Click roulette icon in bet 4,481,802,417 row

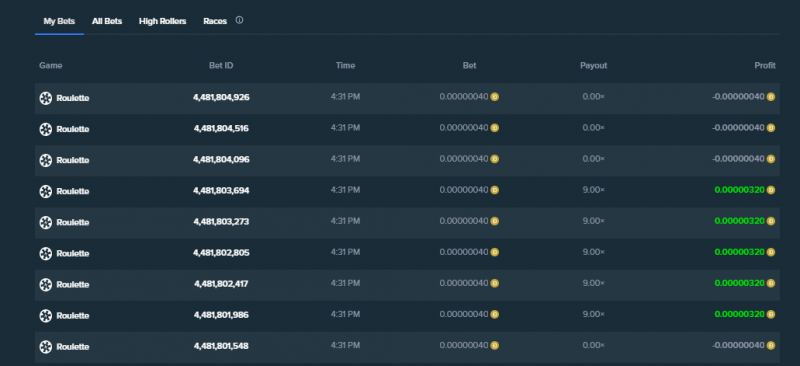(46, 284)
